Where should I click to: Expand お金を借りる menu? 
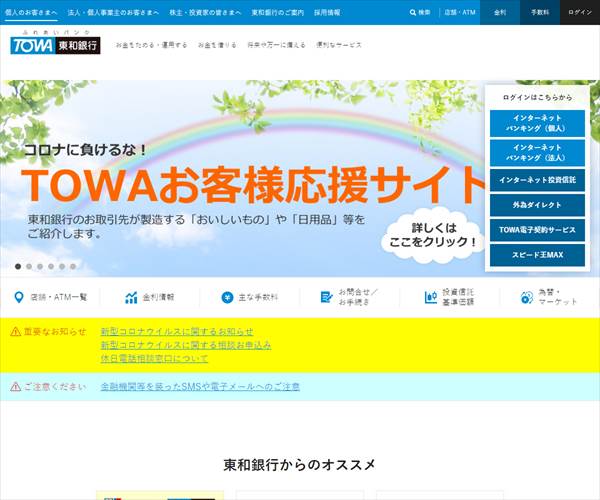[x=217, y=45]
